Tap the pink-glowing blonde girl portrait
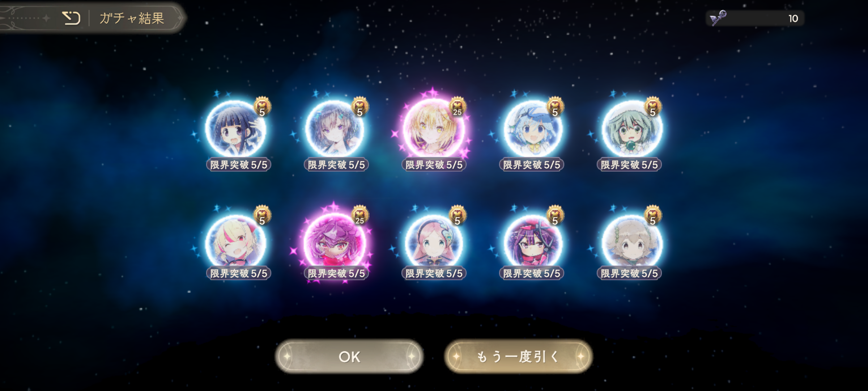 [x=433, y=129]
